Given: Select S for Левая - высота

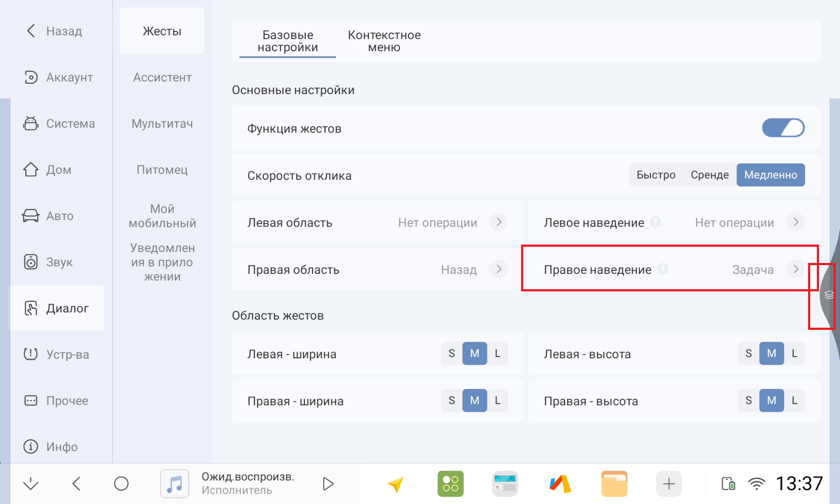Looking at the screenshot, I should point(749,353).
